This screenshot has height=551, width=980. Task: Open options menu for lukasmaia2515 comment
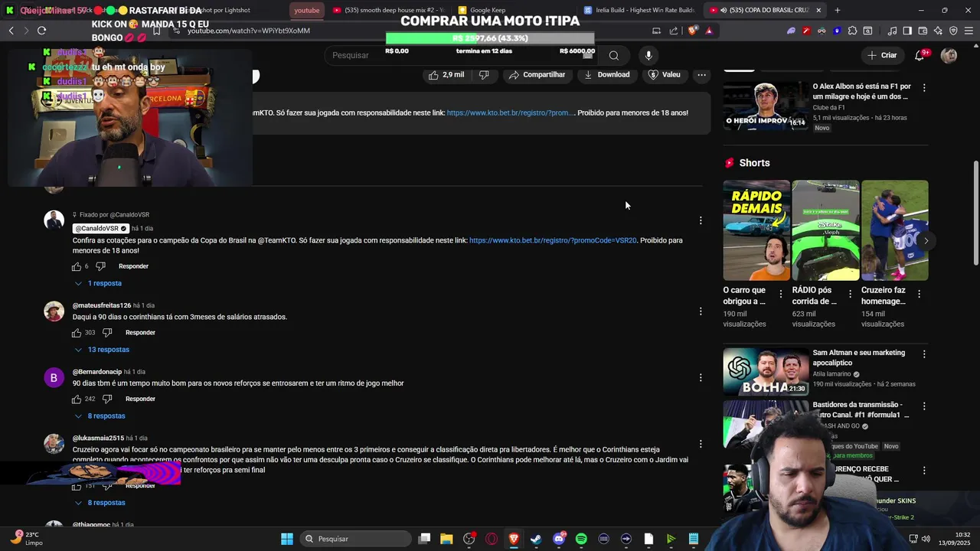pyautogui.click(x=701, y=444)
